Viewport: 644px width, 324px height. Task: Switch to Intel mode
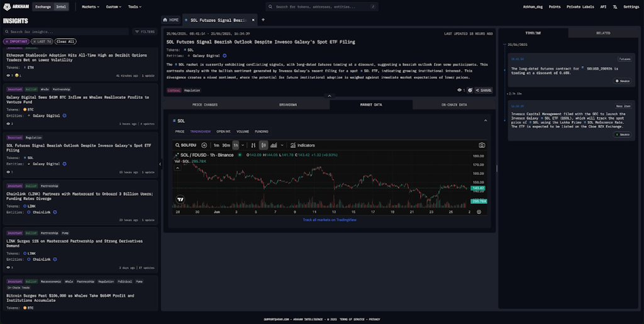[x=61, y=6]
